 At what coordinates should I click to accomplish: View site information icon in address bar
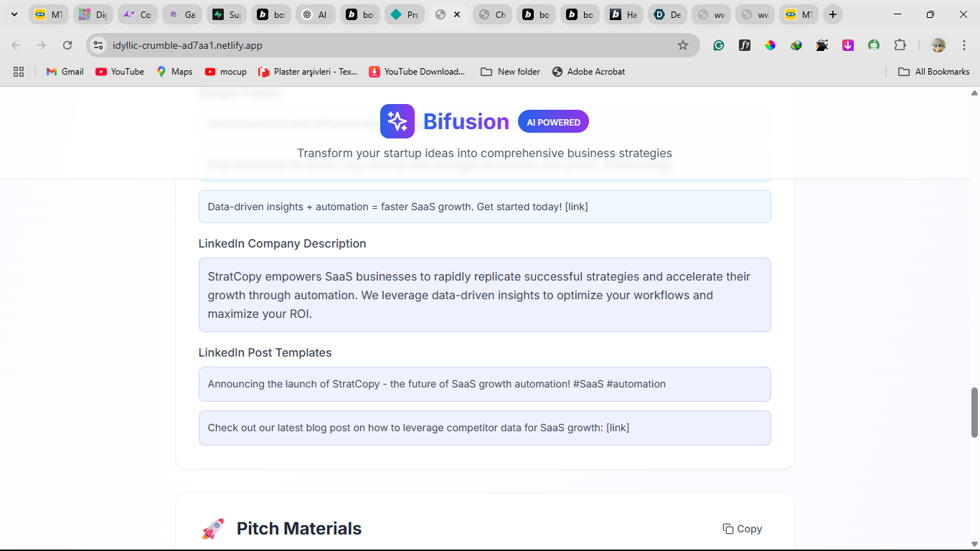point(98,45)
